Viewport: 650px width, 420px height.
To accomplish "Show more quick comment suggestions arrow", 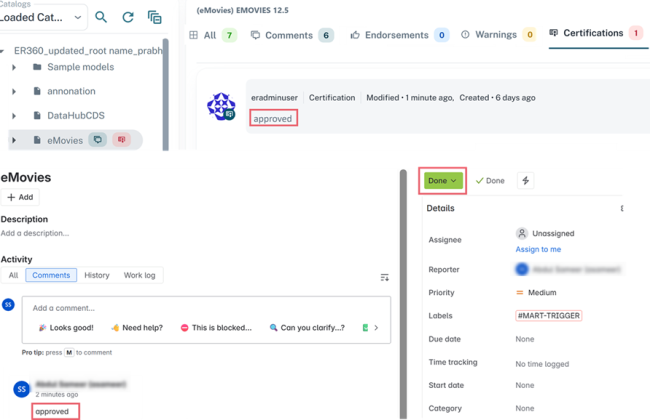I will click(x=376, y=328).
